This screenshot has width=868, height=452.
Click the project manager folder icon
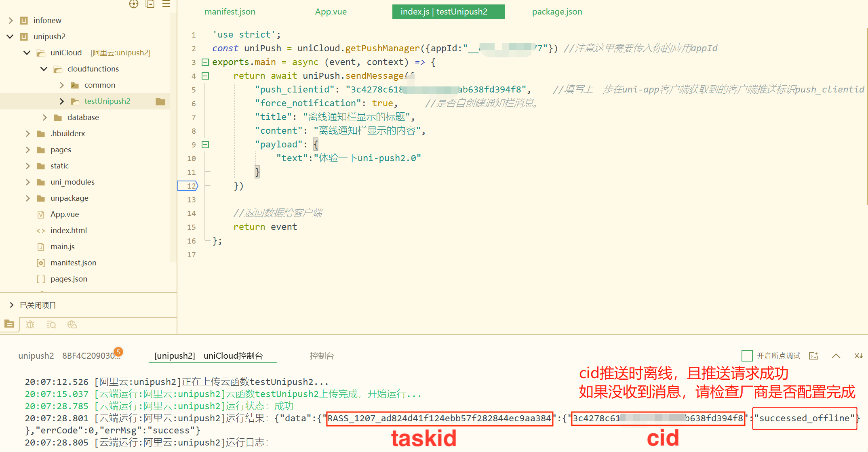(x=9, y=324)
